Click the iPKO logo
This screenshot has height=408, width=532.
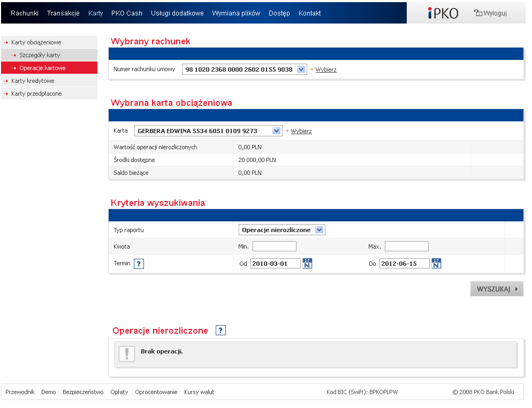click(443, 13)
